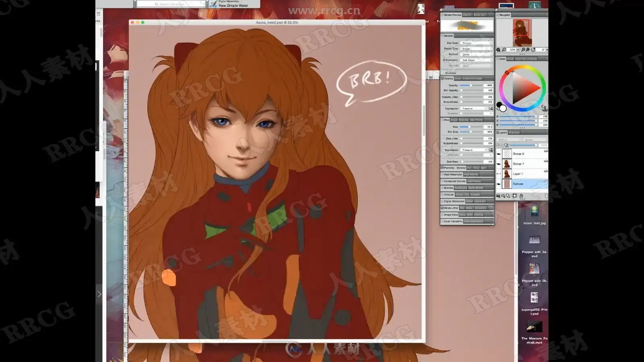
Task: Open the Dab Type dropdown
Action: 477,43
